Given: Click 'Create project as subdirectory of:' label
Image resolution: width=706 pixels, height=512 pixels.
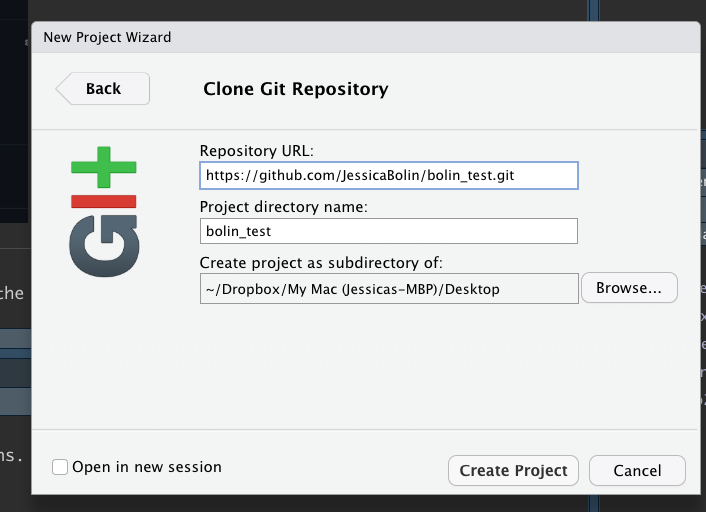Looking at the screenshot, I should [321, 263].
